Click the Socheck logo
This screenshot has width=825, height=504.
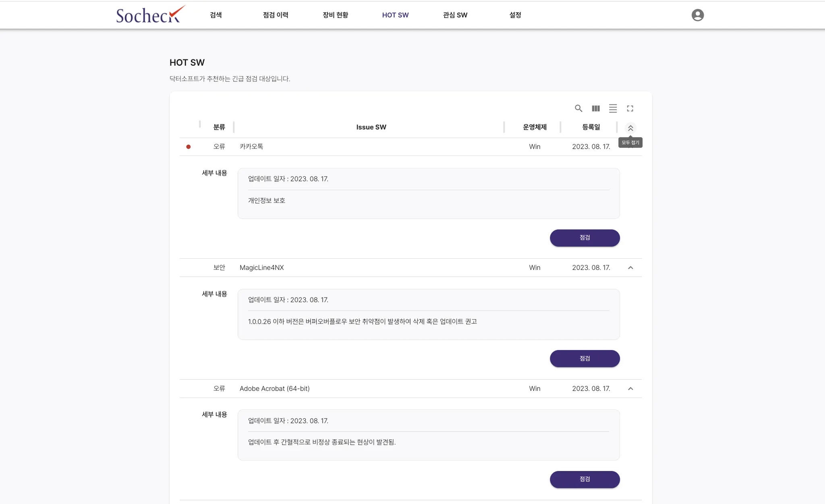click(150, 15)
